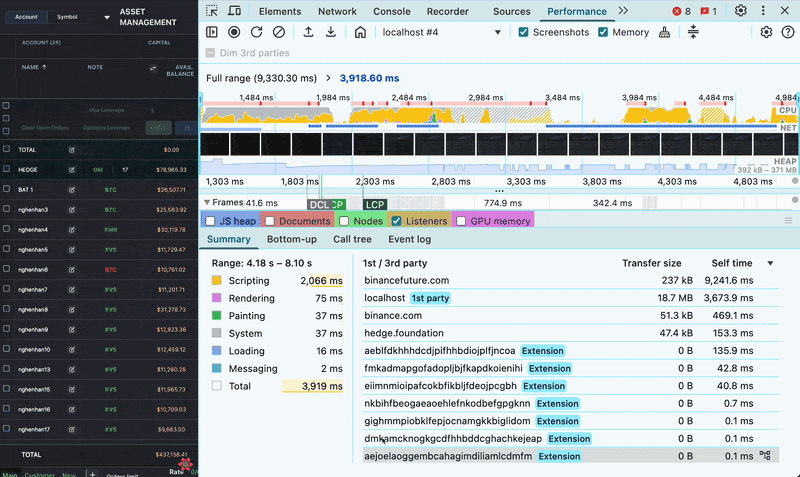Click the Rendering purple color swatch
800x477 pixels.
tap(216, 297)
